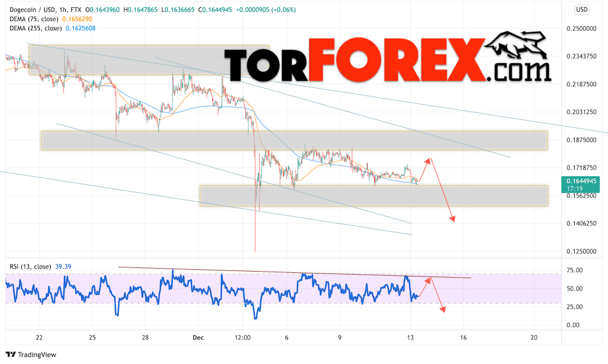This screenshot has width=608, height=364.
Task: Click the close price value C0.1644945
Action: (x=215, y=10)
